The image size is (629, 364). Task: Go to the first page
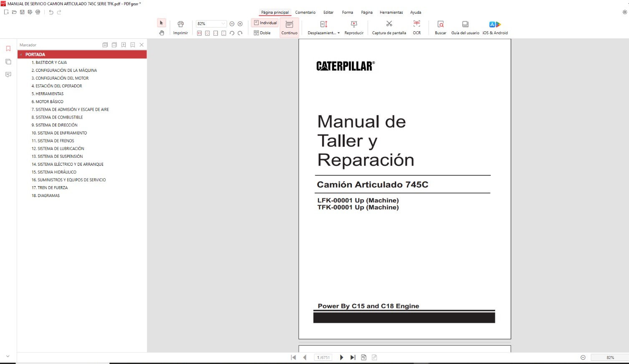click(x=293, y=357)
